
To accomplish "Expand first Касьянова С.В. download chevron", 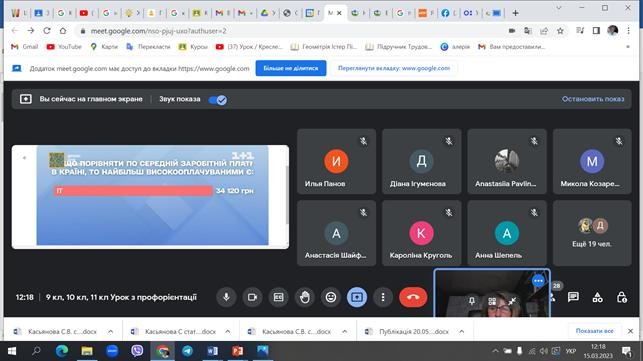I will tap(110, 331).
